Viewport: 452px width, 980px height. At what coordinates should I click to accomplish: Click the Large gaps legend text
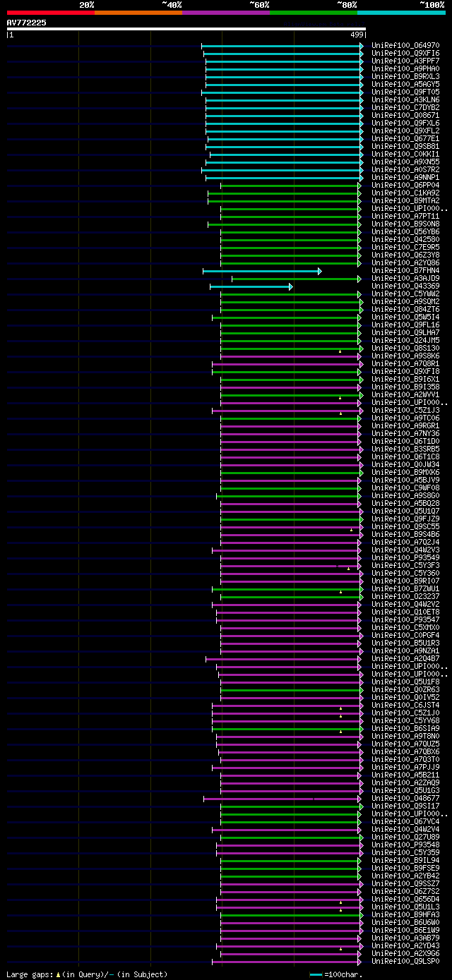click(x=88, y=974)
